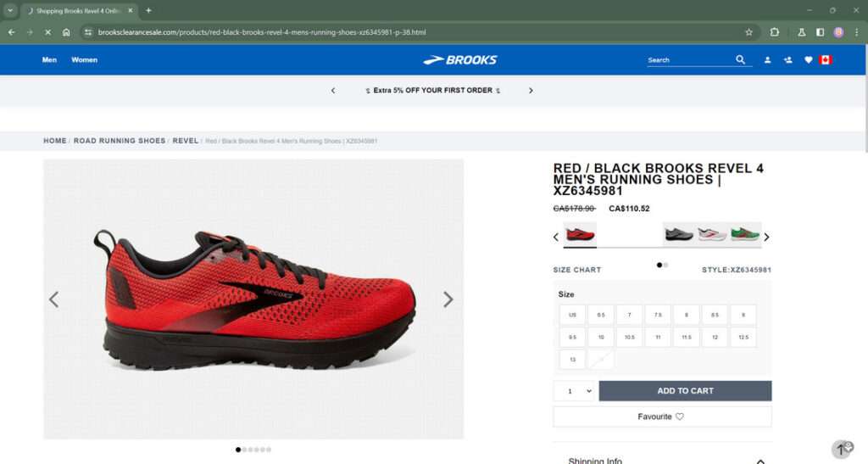Screen dimensions: 868x464
Task: Bookmark this page with the star icon
Action: tap(749, 32)
